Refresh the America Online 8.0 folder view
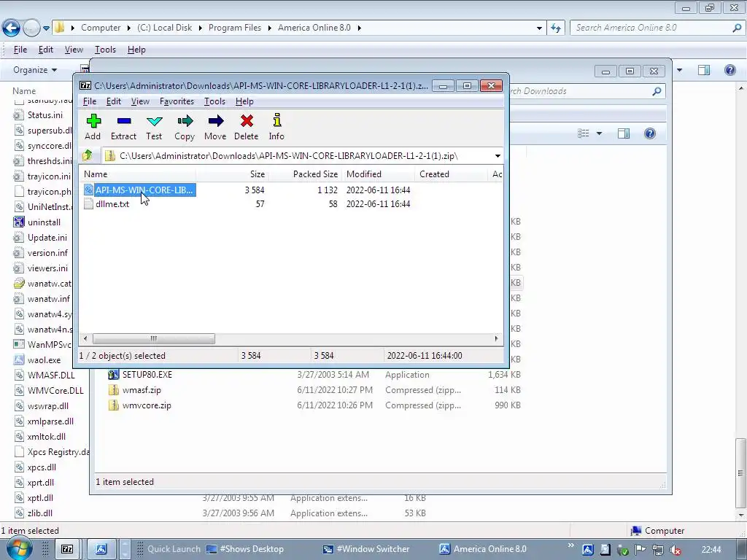747x560 pixels. pos(555,28)
